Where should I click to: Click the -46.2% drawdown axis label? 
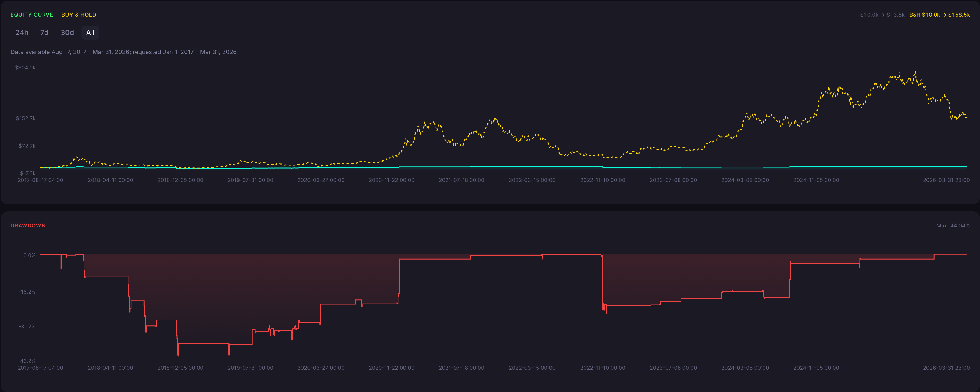click(27, 361)
